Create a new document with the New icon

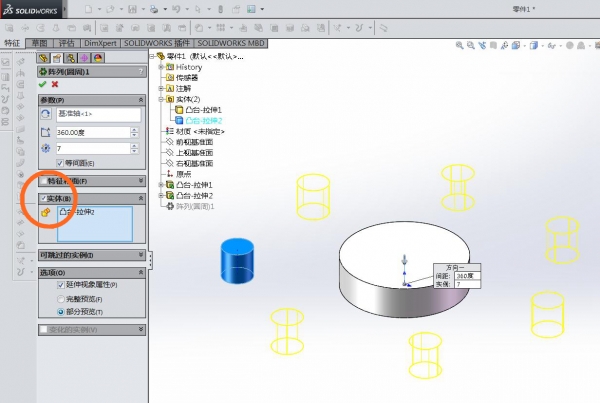tap(88, 9)
